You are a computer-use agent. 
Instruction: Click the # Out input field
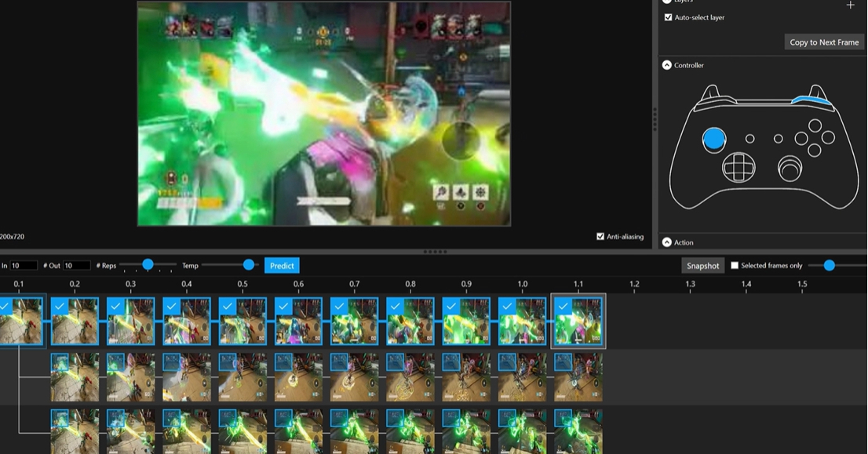(76, 266)
